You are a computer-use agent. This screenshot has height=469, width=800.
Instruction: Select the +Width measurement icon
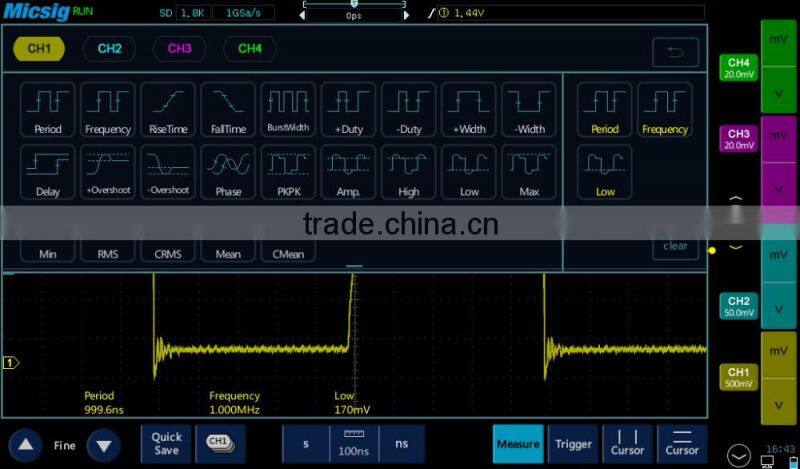(x=469, y=110)
